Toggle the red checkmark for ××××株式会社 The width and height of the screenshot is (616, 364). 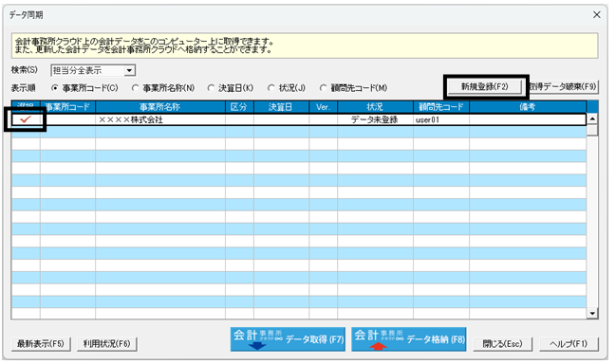point(26,119)
